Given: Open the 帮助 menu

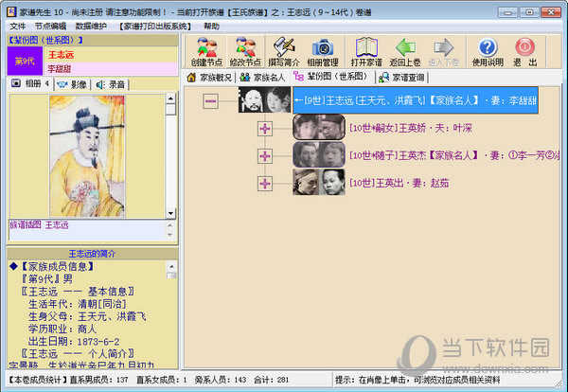Looking at the screenshot, I should (x=211, y=27).
